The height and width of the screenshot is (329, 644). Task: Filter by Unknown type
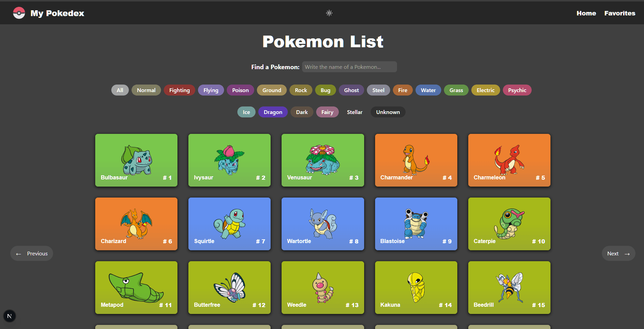tap(388, 112)
